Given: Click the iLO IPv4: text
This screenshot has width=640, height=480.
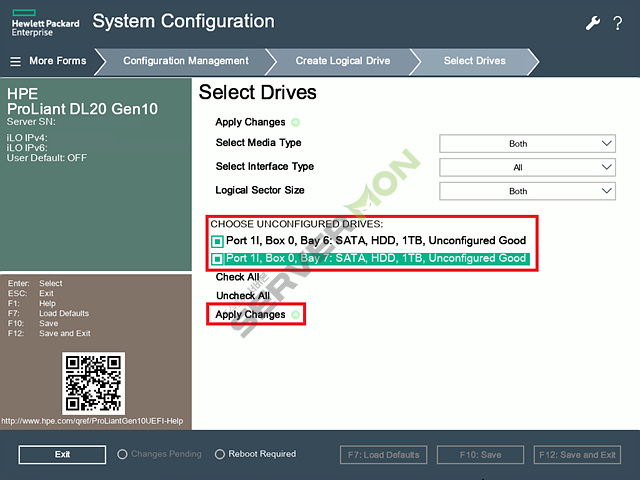Looking at the screenshot, I should coord(27,138).
